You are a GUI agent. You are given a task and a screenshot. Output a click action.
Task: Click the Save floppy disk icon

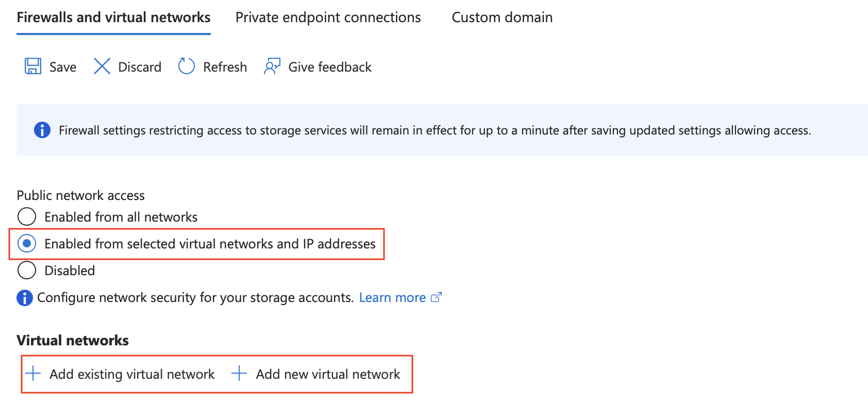[x=33, y=66]
